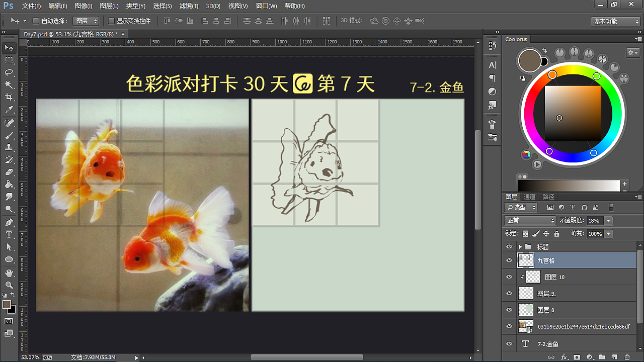Open the Layers panel flyout menu
Screen dimensions: 644x362
pyautogui.click(x=638, y=197)
